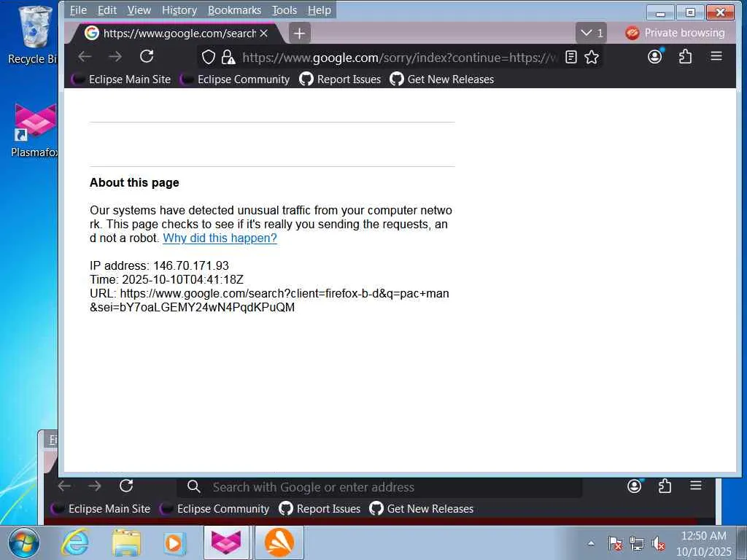Open tracking protection shield icon

[209, 57]
